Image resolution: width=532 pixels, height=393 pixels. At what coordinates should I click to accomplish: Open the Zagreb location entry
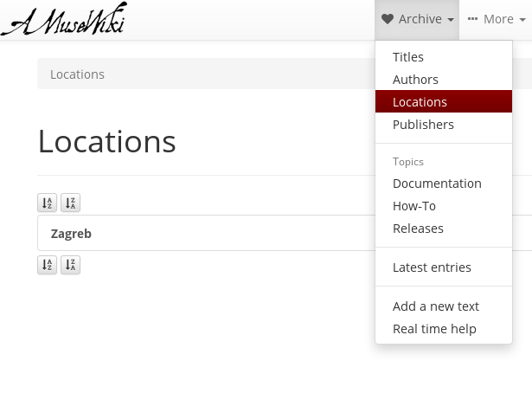point(71,234)
